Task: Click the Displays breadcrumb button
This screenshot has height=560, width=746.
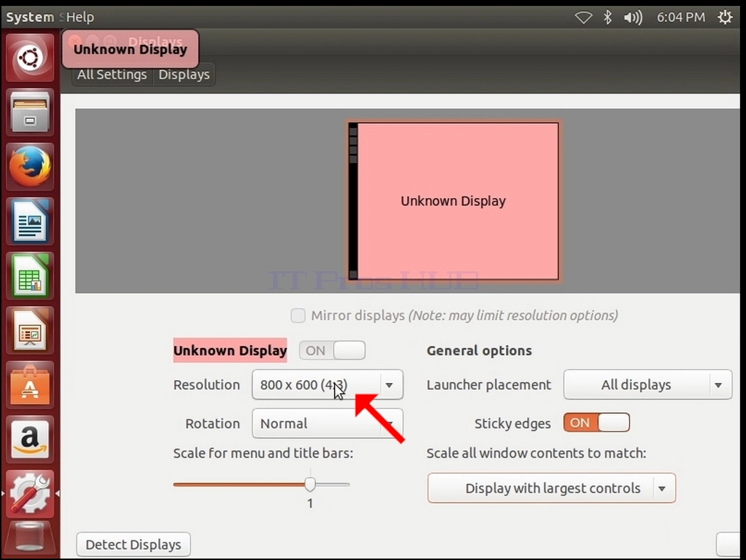Action: tap(184, 75)
